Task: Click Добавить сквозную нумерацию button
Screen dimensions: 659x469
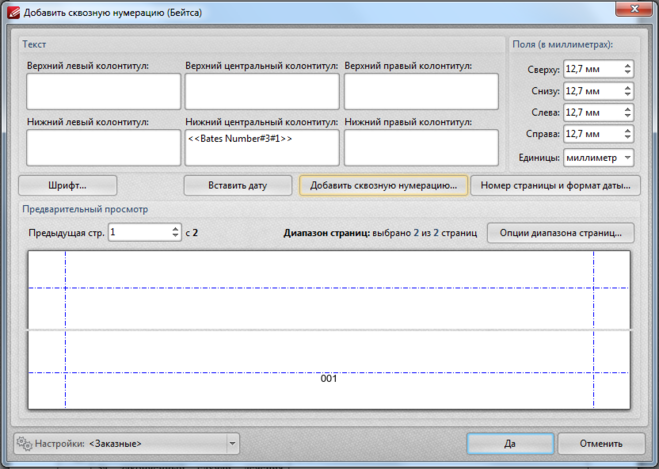Action: [x=383, y=185]
